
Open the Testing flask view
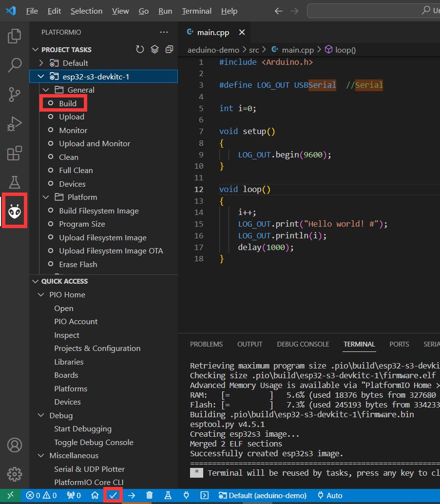click(14, 182)
